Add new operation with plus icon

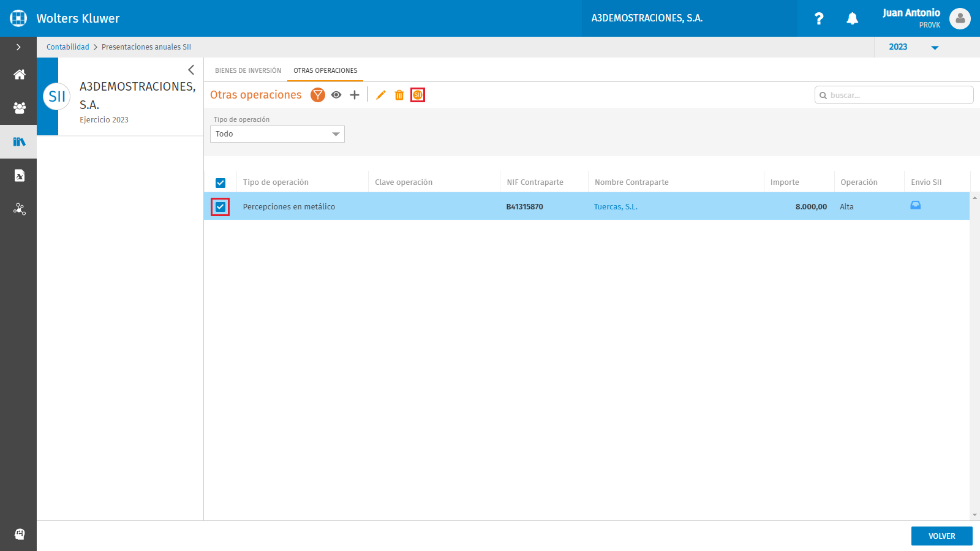tap(355, 95)
